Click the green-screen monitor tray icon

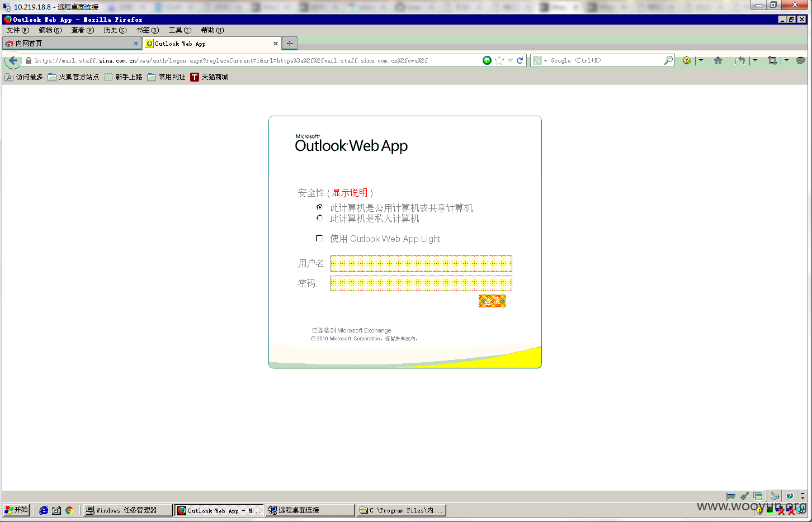(x=770, y=509)
